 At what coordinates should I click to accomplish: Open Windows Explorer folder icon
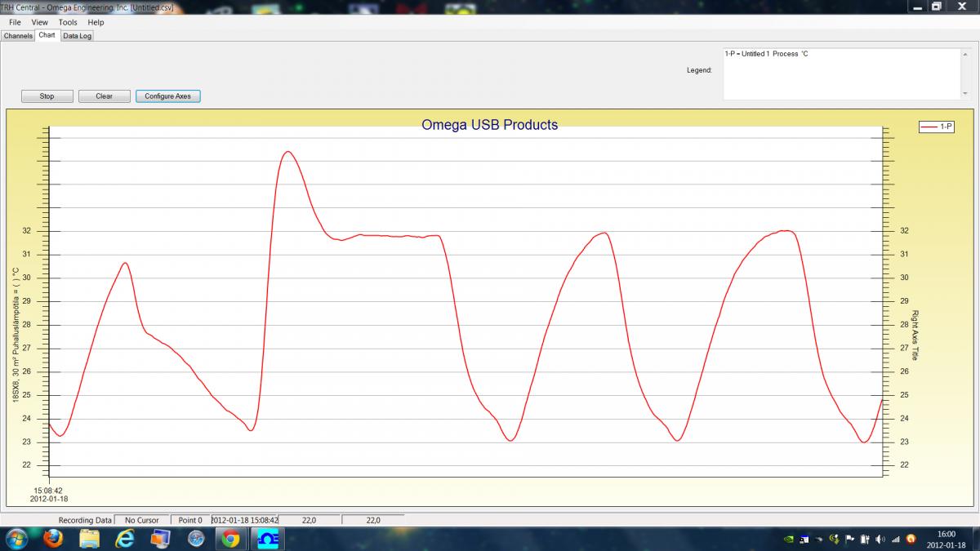89,539
